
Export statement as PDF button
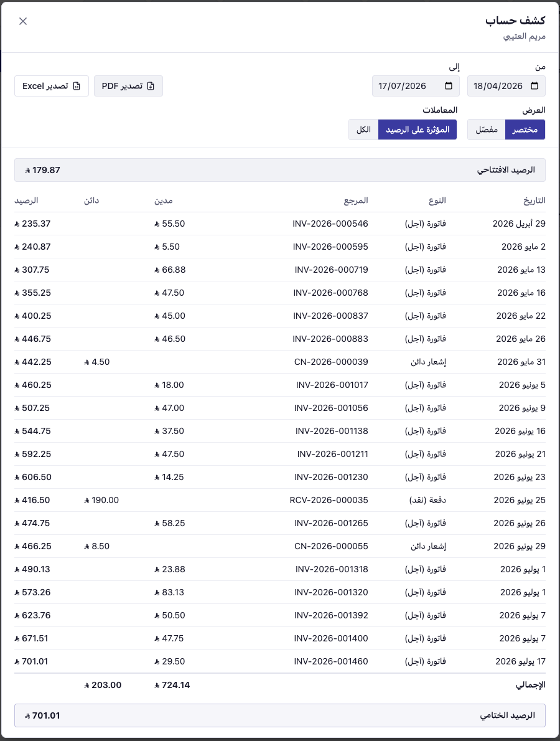pos(128,86)
